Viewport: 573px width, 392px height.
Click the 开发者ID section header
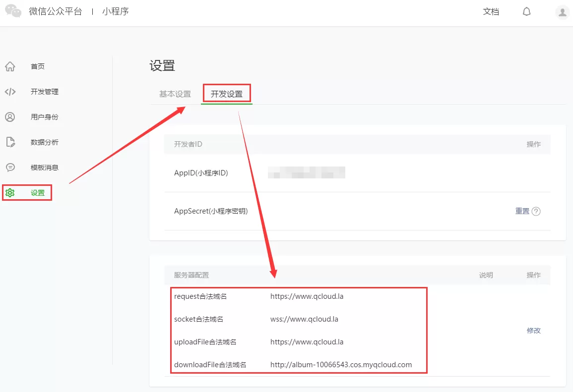click(188, 144)
